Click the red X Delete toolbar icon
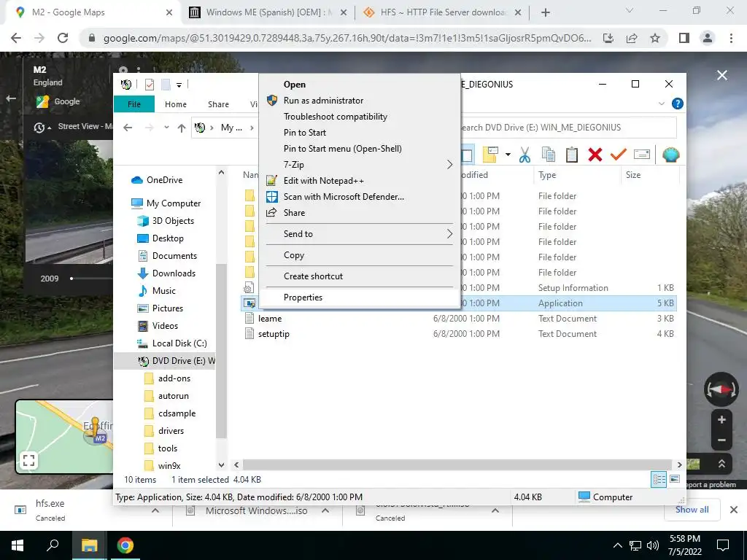 [x=595, y=155]
